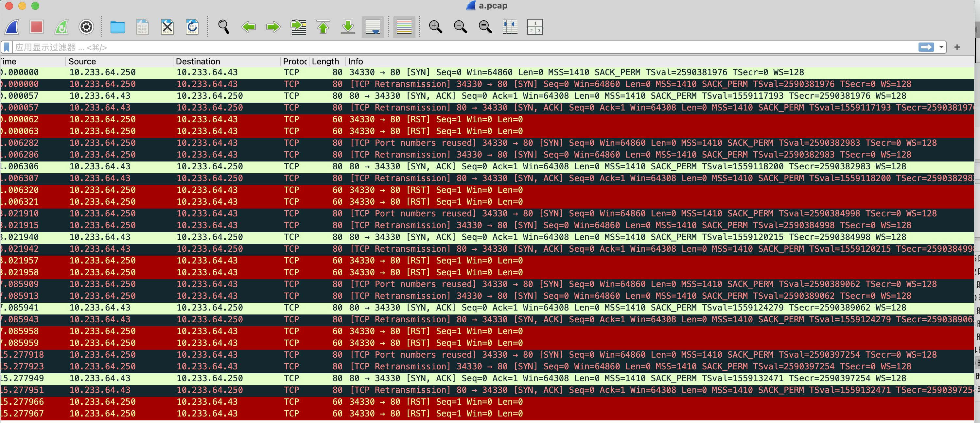Add a filter button with plus sign
This screenshot has width=980, height=423.
(x=957, y=47)
